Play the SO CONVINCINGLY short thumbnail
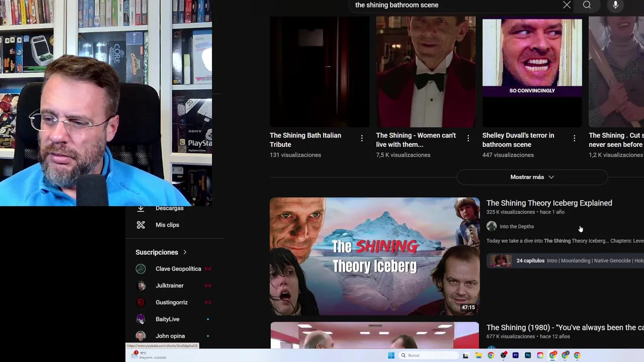 point(532,71)
